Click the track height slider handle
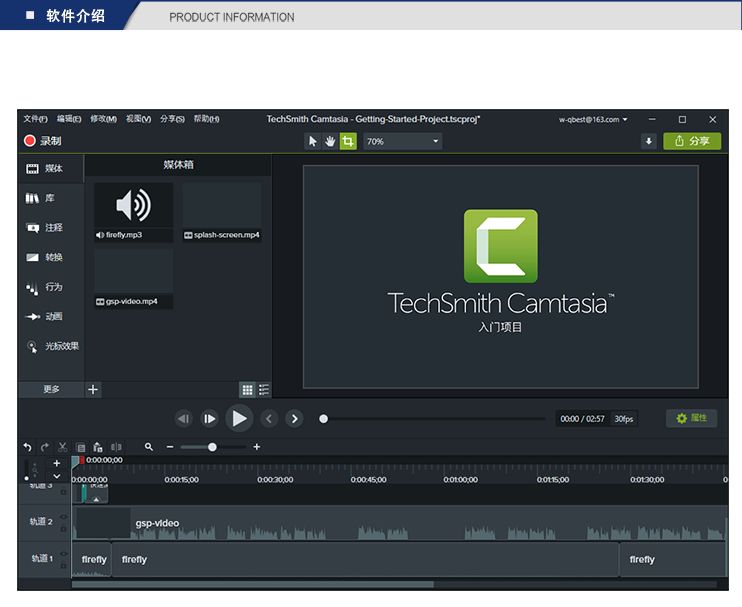 (26, 478)
